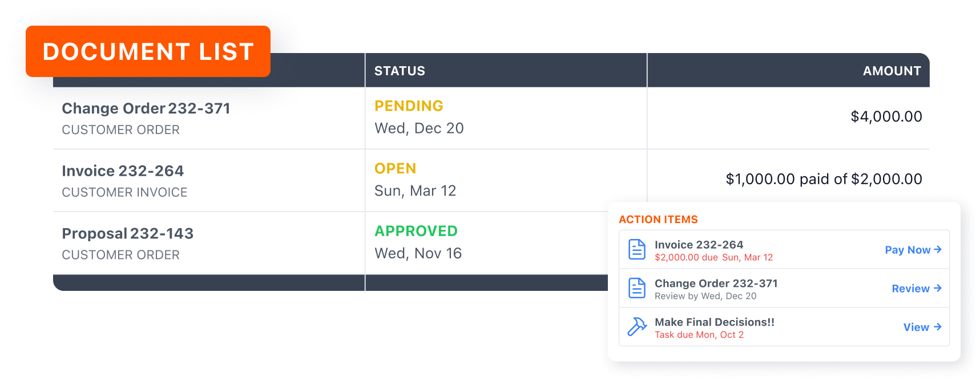
Task: Select the Invoice 232-264 action item title
Action: pyautogui.click(x=699, y=245)
